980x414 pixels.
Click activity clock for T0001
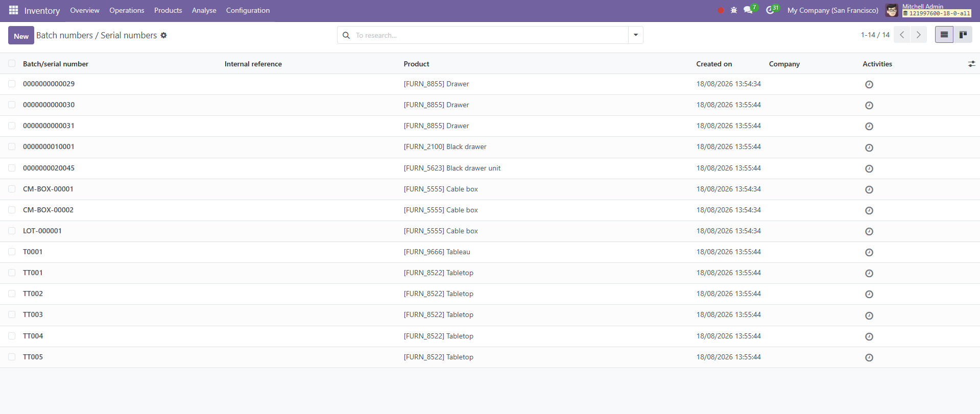tap(869, 252)
